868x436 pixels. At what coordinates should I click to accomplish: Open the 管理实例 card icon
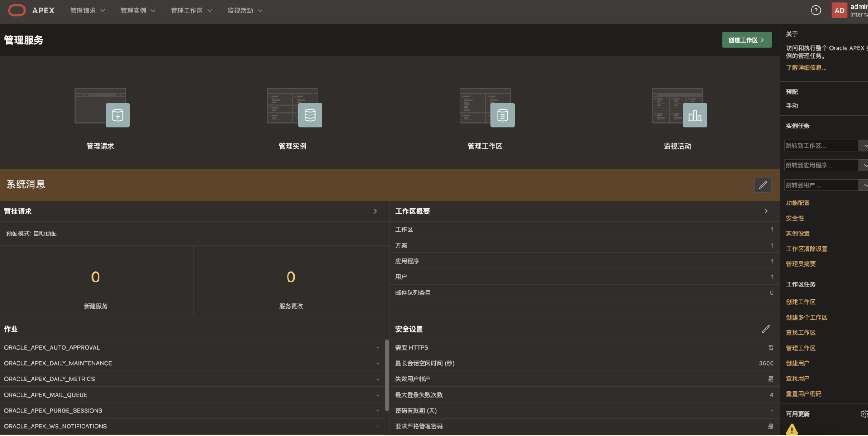(295, 107)
